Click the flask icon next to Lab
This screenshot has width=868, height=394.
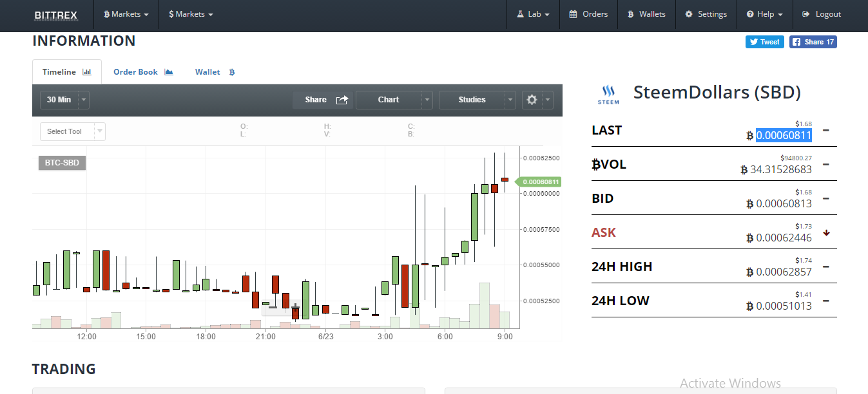520,14
